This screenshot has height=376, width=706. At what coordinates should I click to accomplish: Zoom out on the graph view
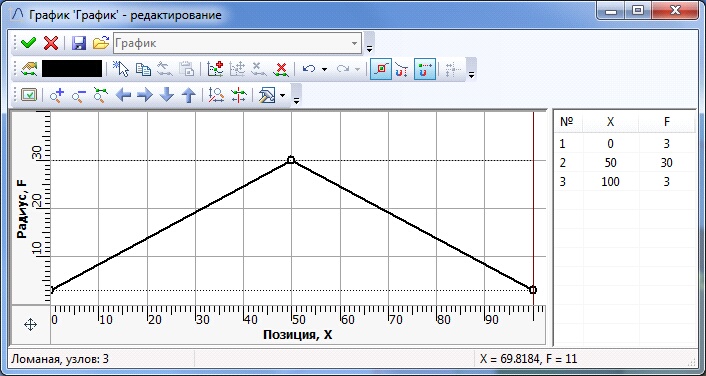79,95
